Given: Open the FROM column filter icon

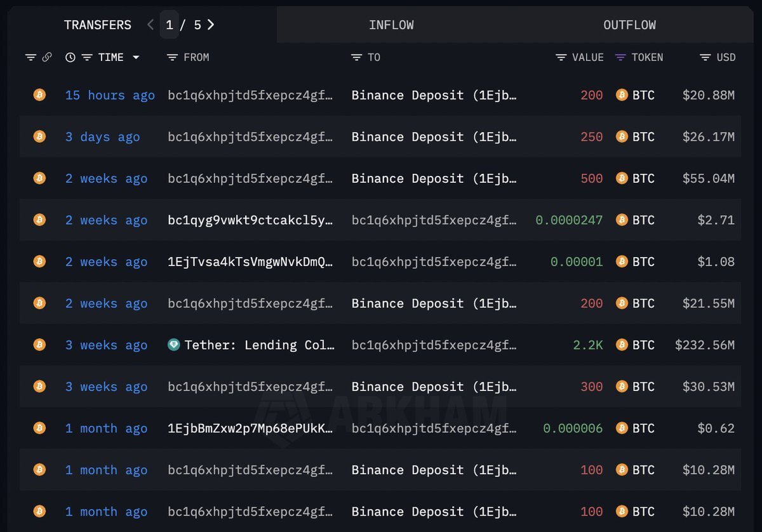Looking at the screenshot, I should tap(172, 57).
